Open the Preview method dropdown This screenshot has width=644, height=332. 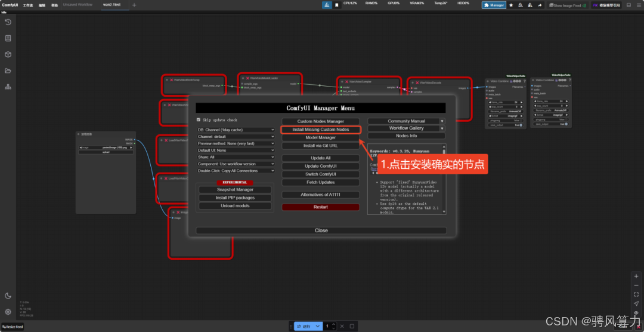236,143
